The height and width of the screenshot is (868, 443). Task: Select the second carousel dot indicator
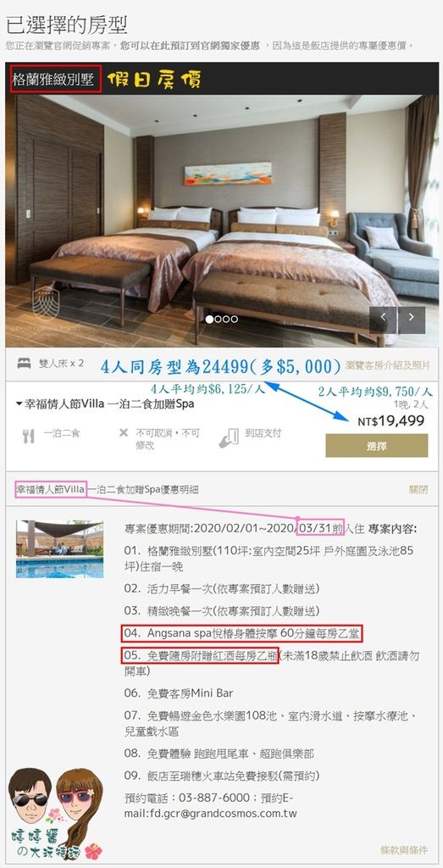click(218, 319)
